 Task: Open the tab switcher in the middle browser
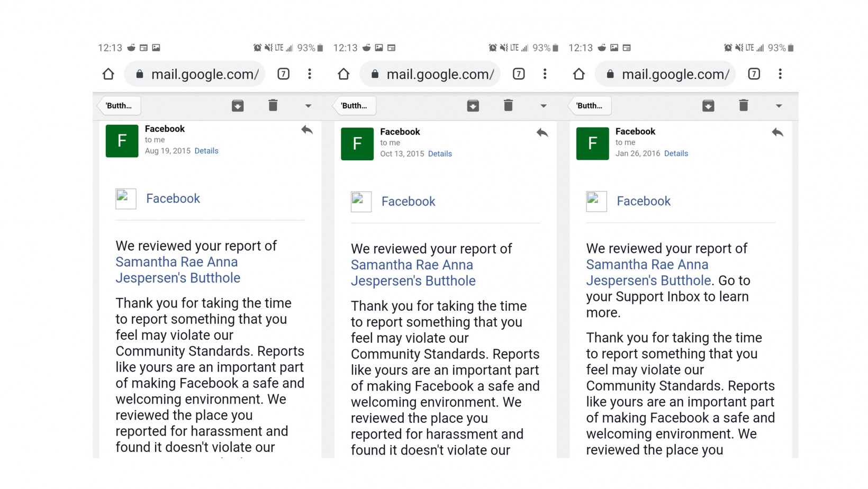(x=519, y=74)
